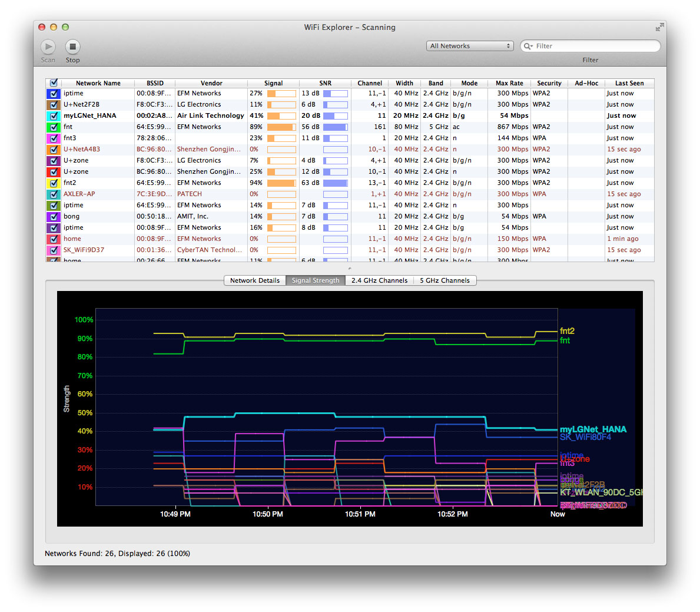The image size is (700, 612).
Task: Click the fullscreen arrows icon in title bar
Action: point(659,27)
